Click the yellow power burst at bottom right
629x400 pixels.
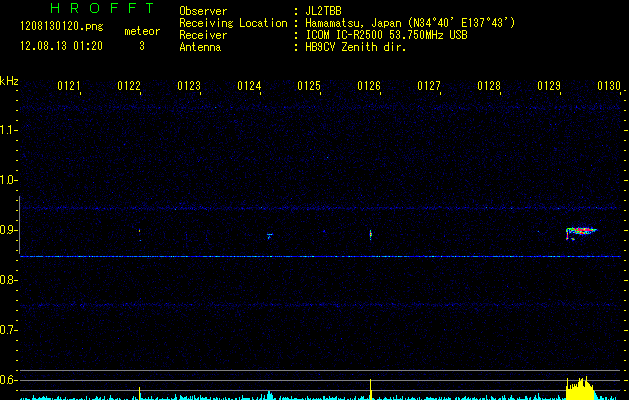[580, 388]
